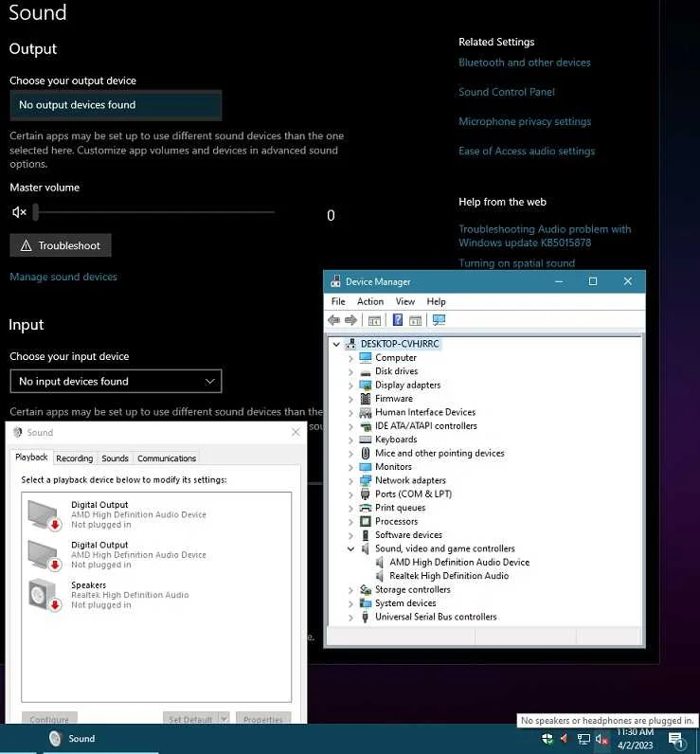Select the Playback tab
700x754 pixels.
click(31, 457)
